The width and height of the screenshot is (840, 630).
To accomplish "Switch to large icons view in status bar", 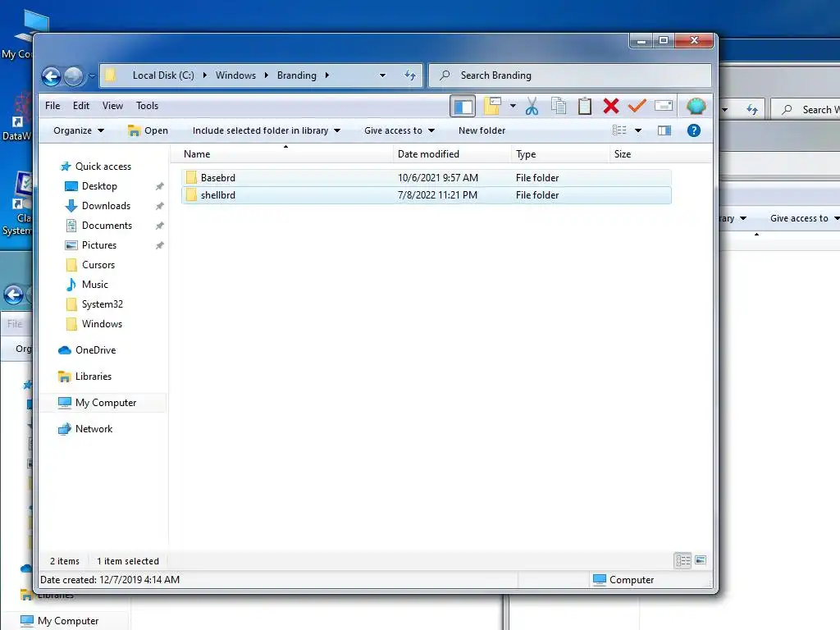I will 701,560.
